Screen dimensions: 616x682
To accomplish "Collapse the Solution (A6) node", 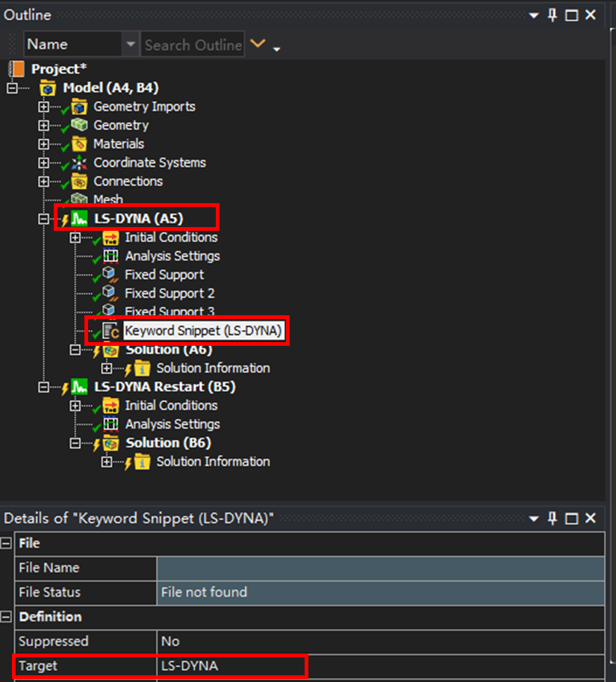I will (75, 350).
